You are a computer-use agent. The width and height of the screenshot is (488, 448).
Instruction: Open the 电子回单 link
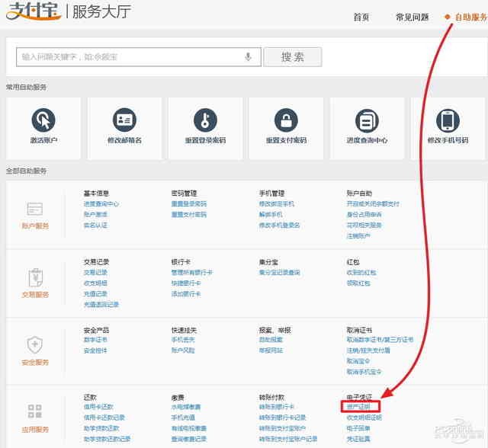click(x=358, y=428)
